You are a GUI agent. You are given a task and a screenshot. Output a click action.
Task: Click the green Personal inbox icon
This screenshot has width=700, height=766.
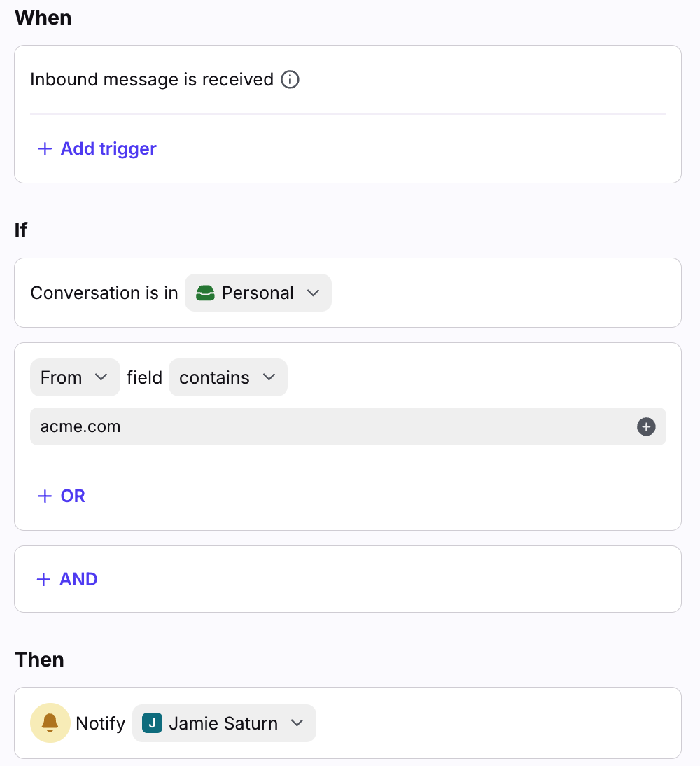[x=205, y=293]
